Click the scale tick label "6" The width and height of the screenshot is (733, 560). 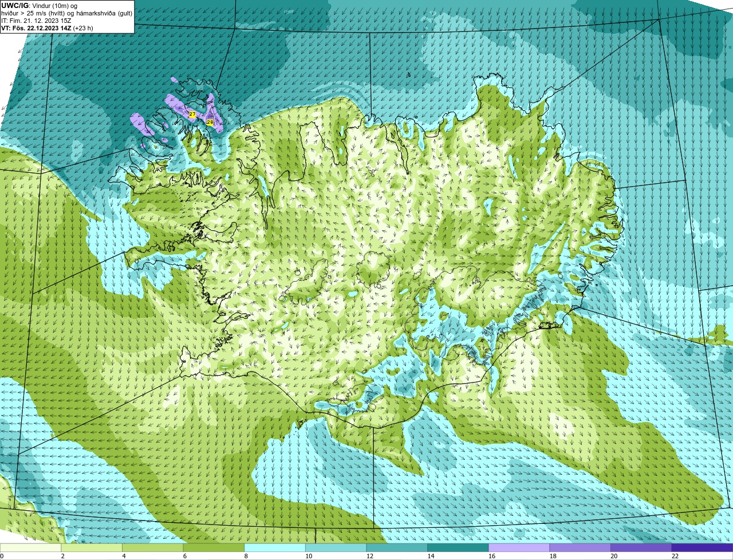pyautogui.click(x=185, y=556)
